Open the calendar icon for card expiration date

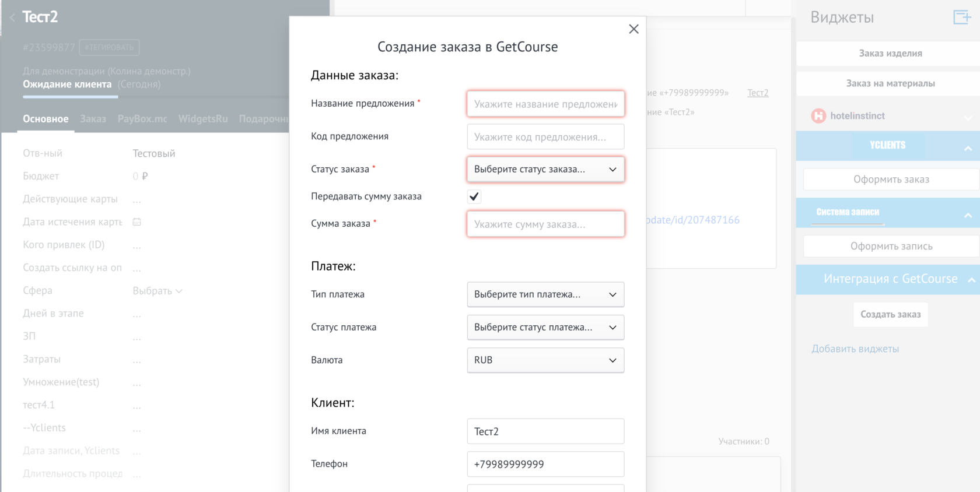137,222
